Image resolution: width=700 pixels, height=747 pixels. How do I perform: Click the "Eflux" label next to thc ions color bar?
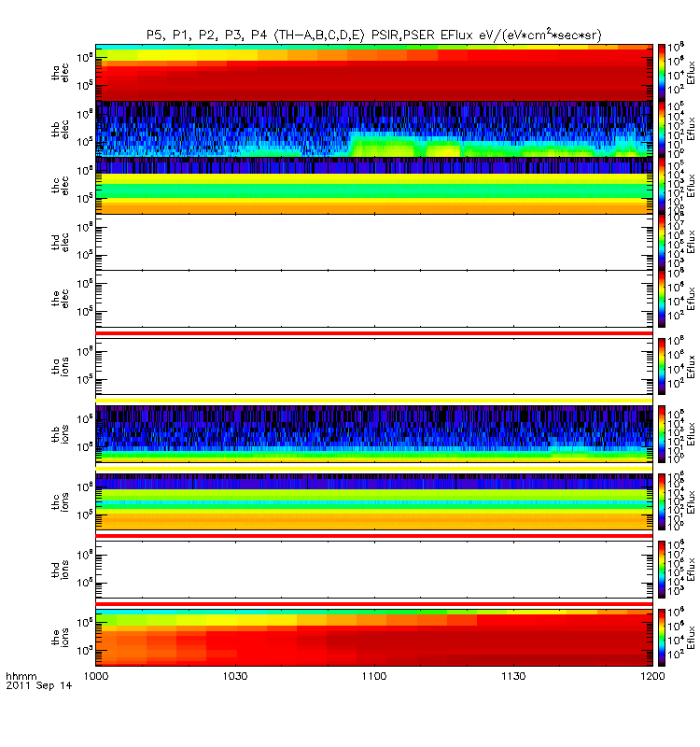pyautogui.click(x=691, y=502)
